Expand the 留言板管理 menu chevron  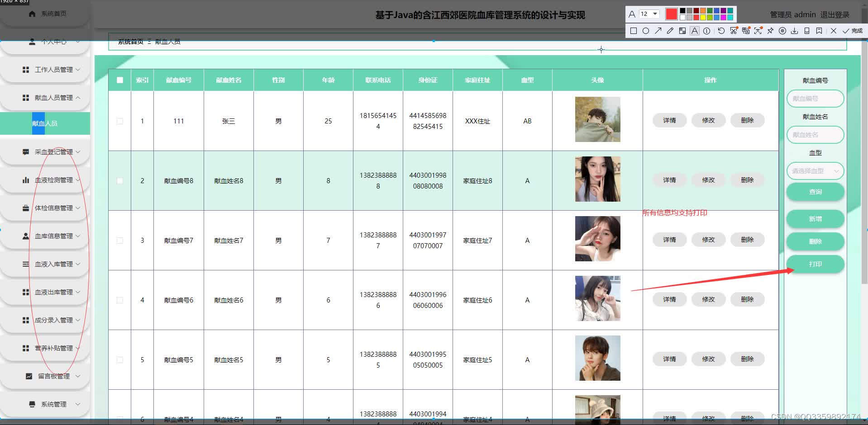click(78, 376)
